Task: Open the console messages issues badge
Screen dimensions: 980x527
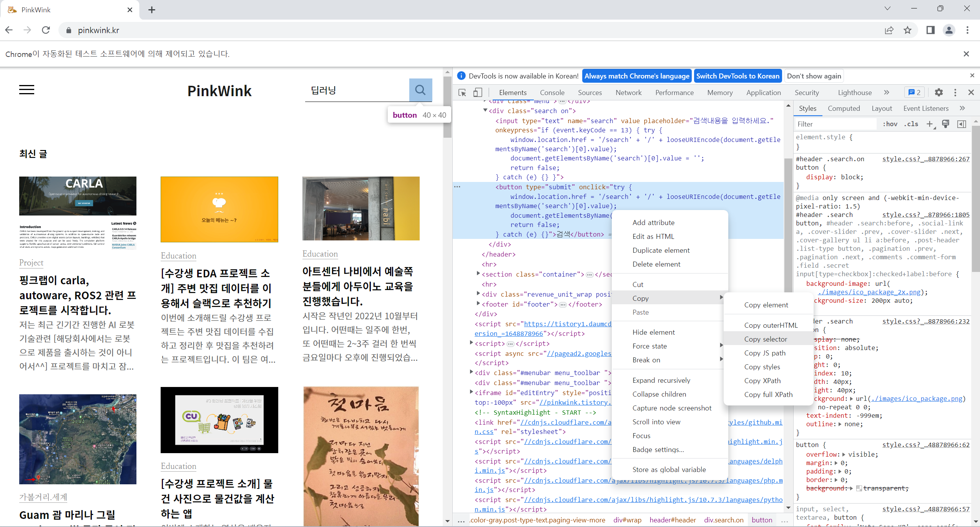Action: (914, 92)
